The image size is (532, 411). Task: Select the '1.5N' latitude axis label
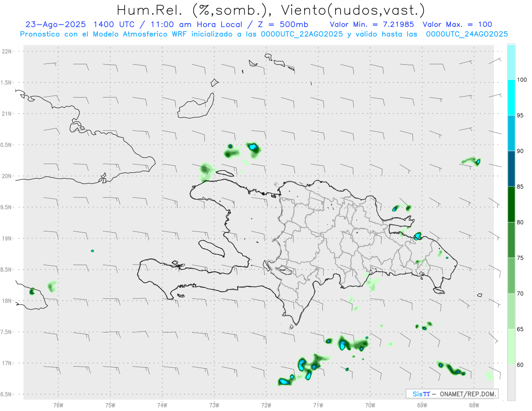point(6,82)
